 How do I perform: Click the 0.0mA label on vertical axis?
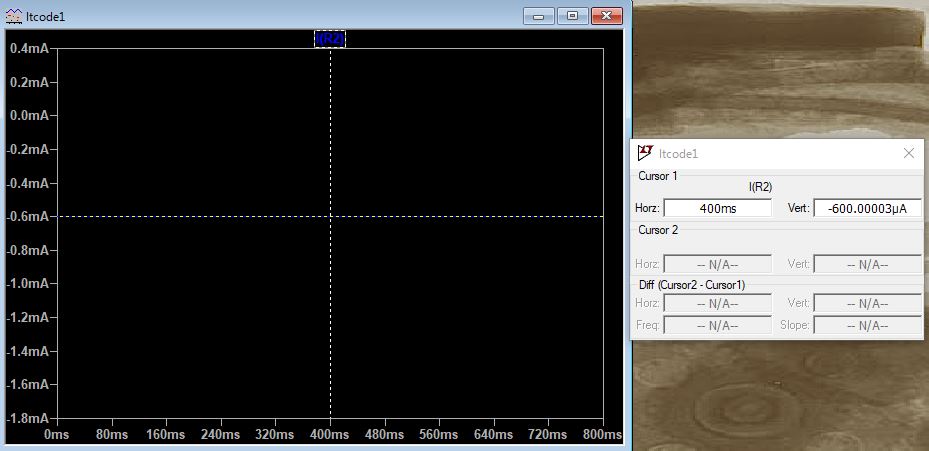click(29, 116)
